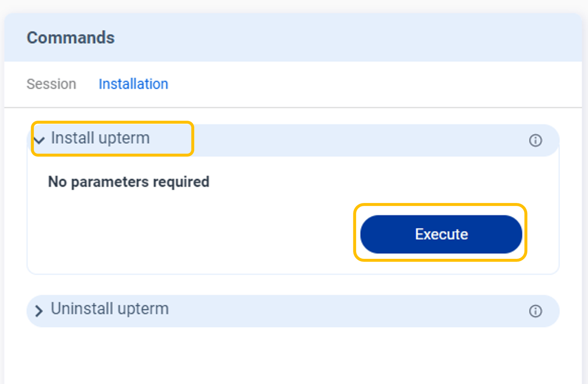
Task: Open the Uninstall upterm disclosure arrow
Action: (39, 311)
